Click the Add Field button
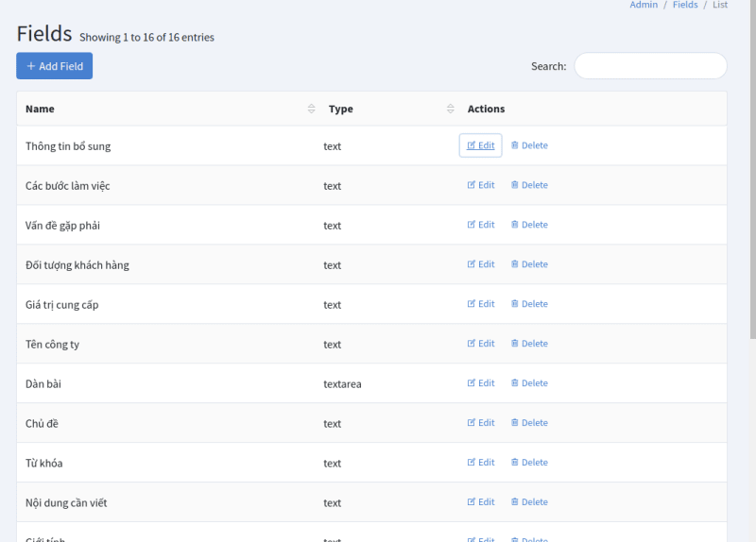The image size is (756, 542). pos(55,66)
